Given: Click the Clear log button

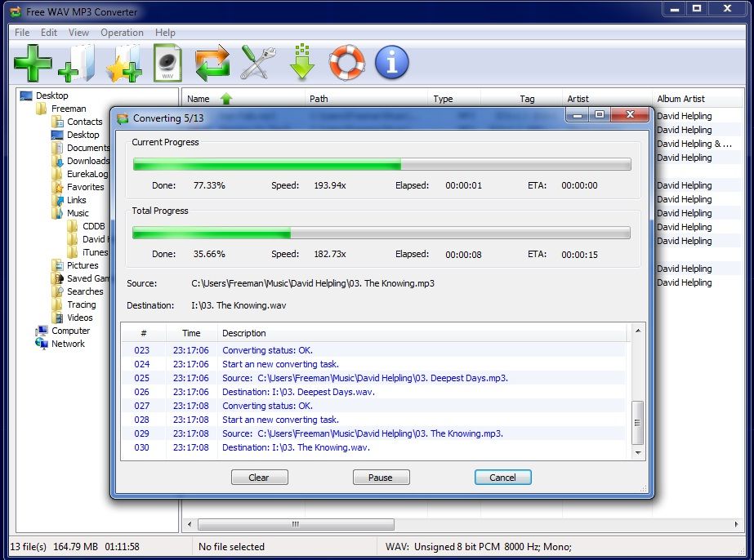Looking at the screenshot, I should (259, 478).
